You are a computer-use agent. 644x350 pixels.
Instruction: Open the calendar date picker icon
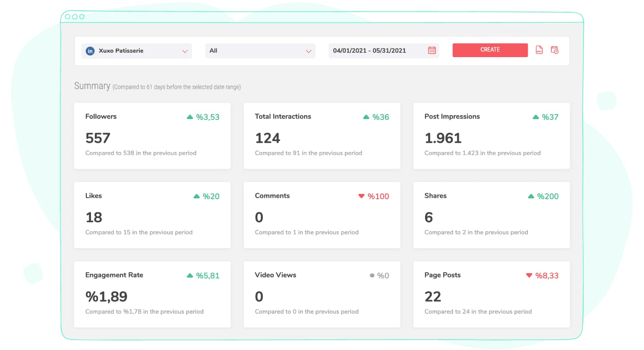point(432,50)
